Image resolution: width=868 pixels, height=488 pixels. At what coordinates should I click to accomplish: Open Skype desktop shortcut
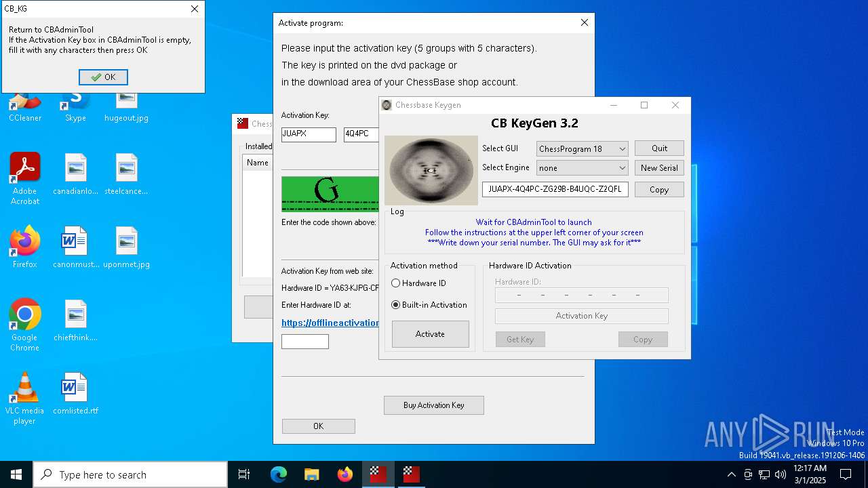(75, 107)
